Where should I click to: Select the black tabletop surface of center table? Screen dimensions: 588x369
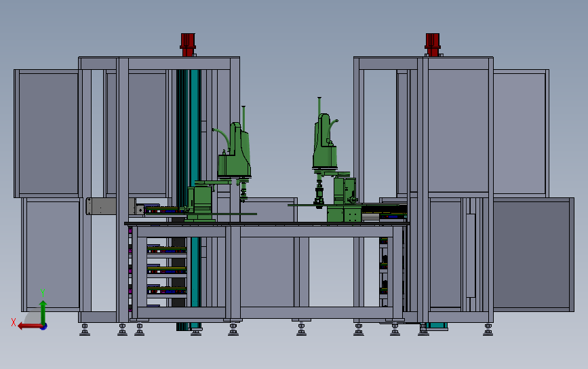click(267, 224)
